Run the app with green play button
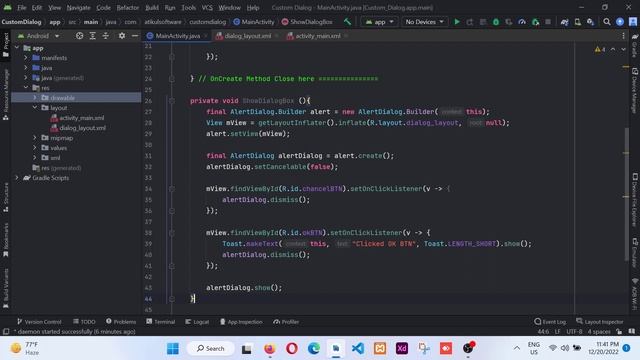 (x=457, y=22)
